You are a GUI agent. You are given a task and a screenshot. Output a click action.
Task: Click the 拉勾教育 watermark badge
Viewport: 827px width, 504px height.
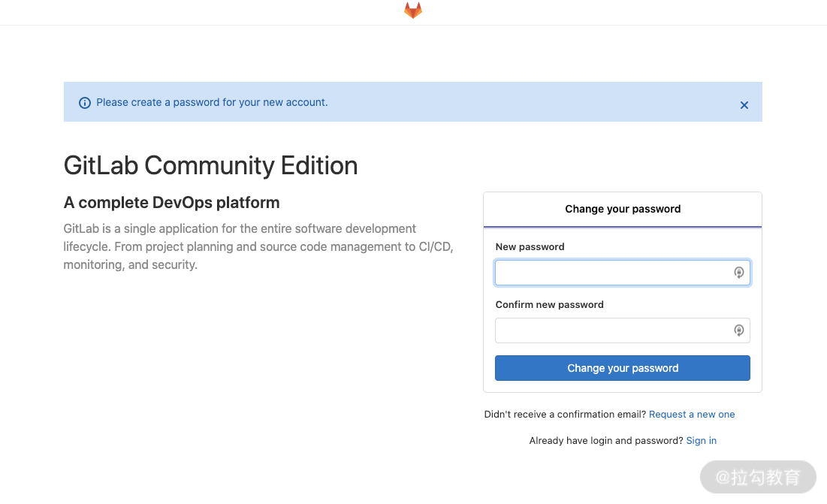pos(758,477)
